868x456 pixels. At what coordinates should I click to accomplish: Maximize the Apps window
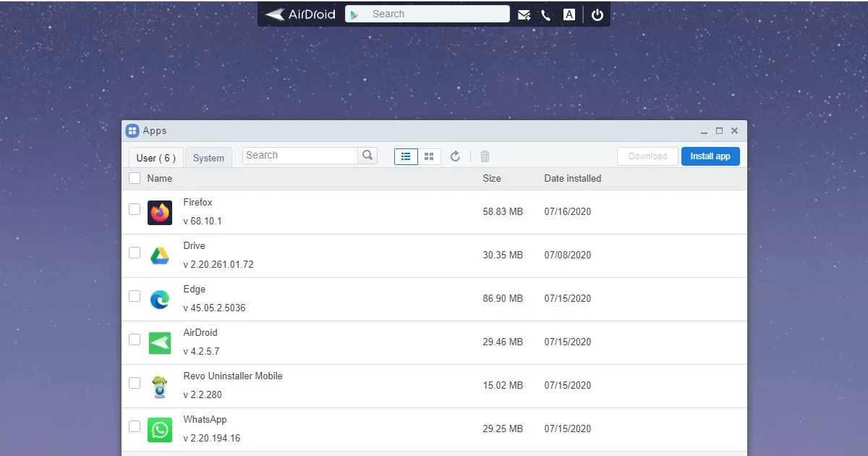719,131
